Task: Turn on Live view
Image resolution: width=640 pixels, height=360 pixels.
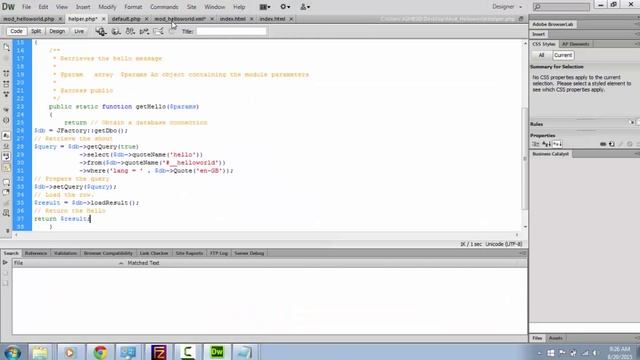Action: coord(78,31)
